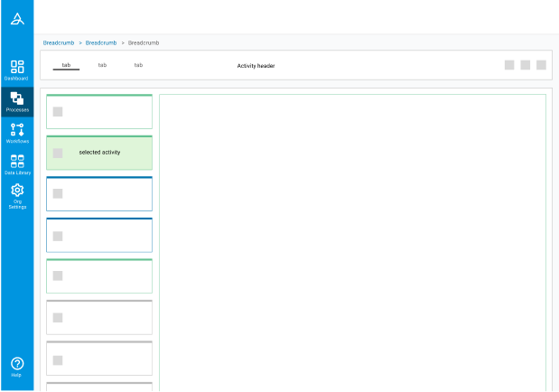Image resolution: width=559 pixels, height=392 pixels.
Task: Select the activity card directly below selected activity
Action: pos(99,194)
